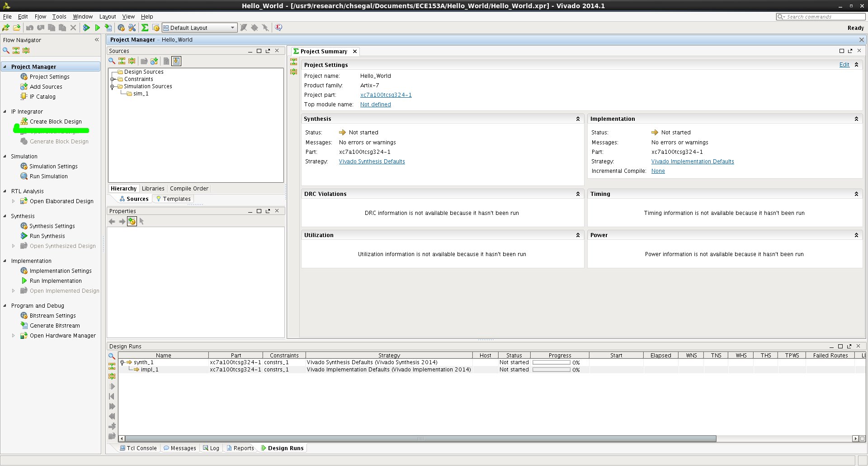This screenshot has height=466, width=868.
Task: Click the forward arrow in Properties panel
Action: pyautogui.click(x=122, y=221)
